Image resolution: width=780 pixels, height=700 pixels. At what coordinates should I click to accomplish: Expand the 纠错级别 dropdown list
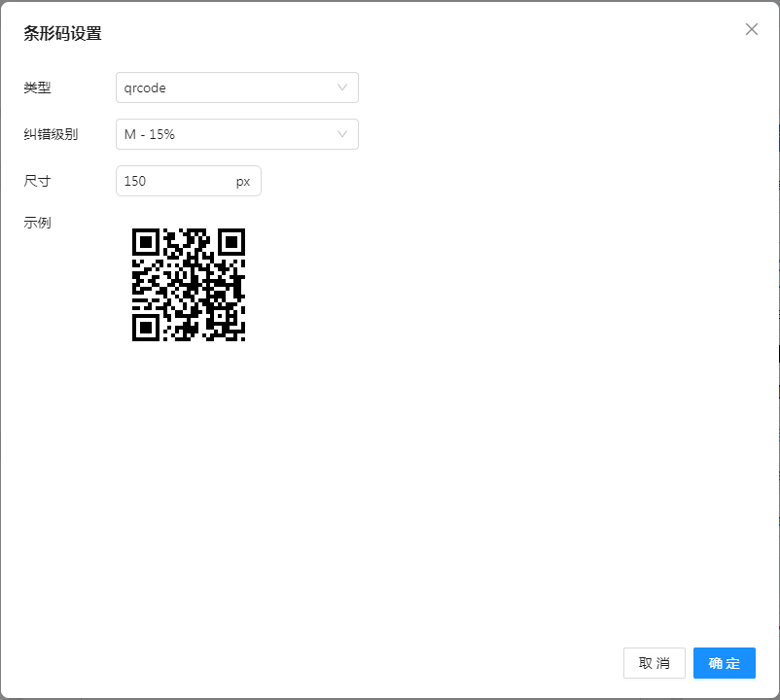pos(236,134)
